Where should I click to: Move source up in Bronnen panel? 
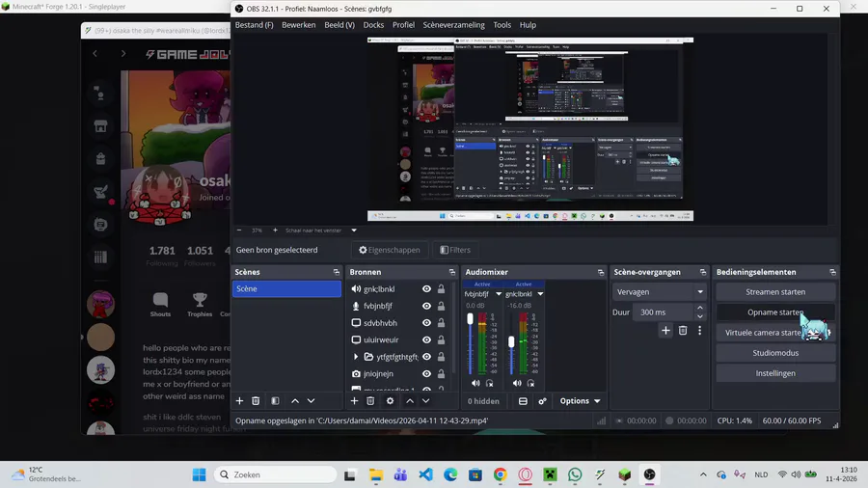click(410, 400)
